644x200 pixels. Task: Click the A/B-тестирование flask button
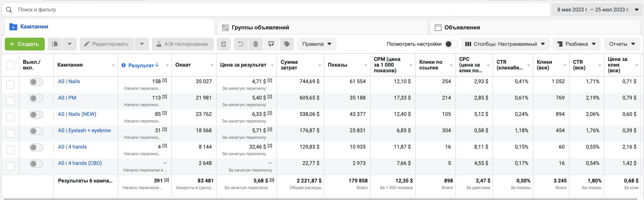coord(183,44)
